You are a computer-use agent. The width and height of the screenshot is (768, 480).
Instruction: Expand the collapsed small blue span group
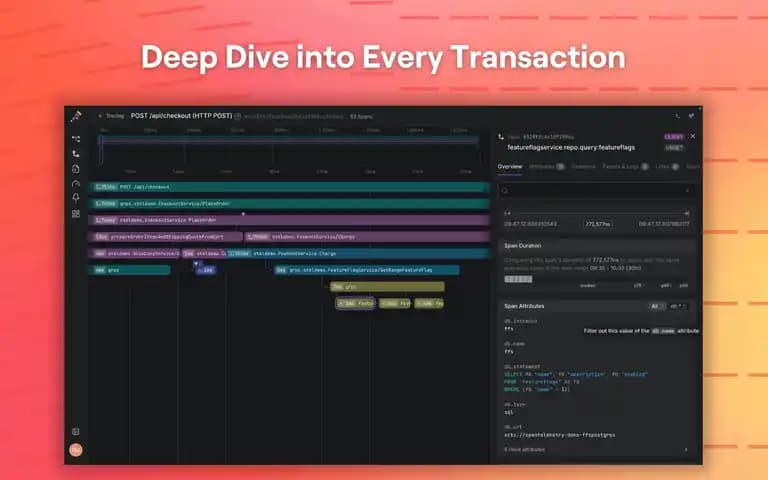pos(206,270)
